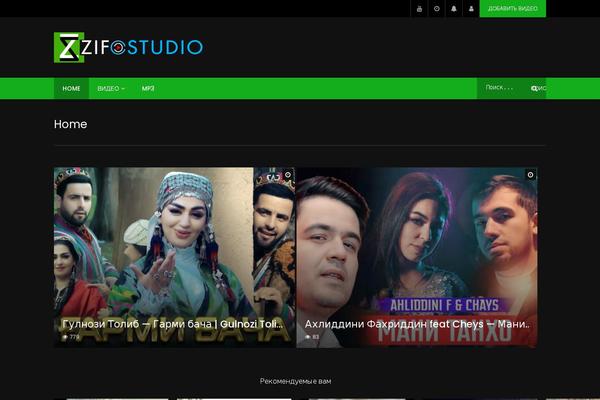Open the notifications bell icon

click(x=454, y=8)
